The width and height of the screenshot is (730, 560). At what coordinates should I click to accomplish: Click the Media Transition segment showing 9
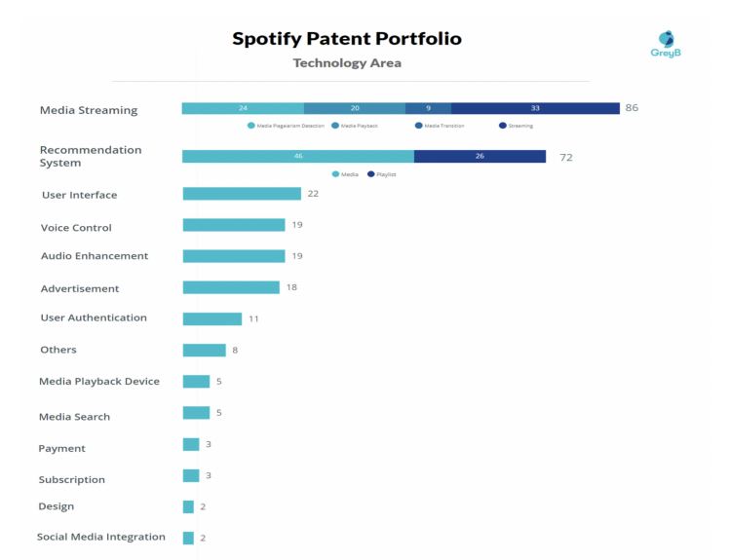pyautogui.click(x=428, y=108)
